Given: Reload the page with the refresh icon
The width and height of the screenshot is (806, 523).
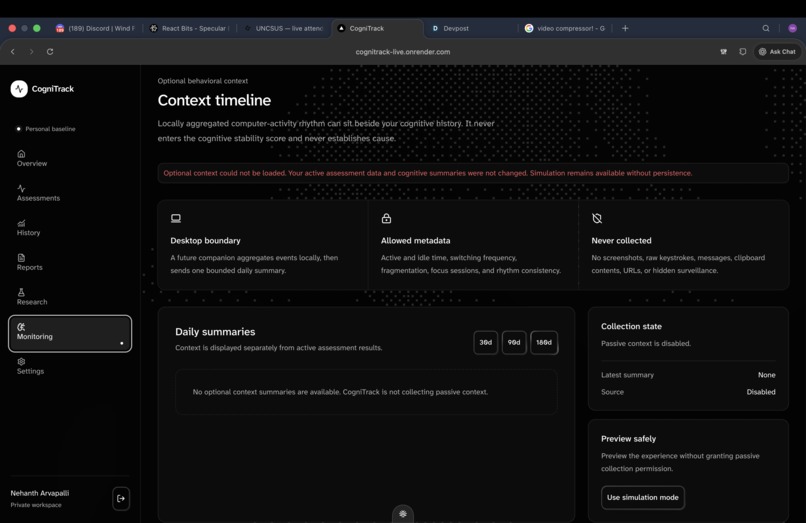Looking at the screenshot, I should 50,51.
